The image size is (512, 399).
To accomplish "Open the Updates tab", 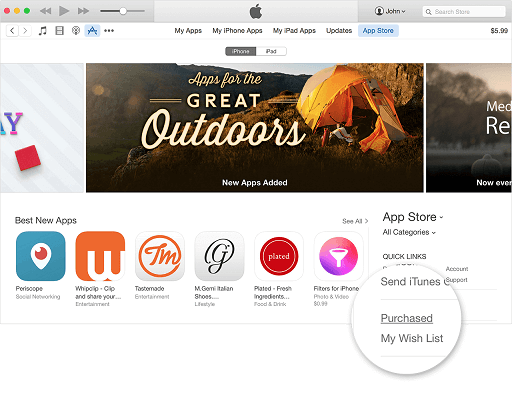I will [339, 31].
